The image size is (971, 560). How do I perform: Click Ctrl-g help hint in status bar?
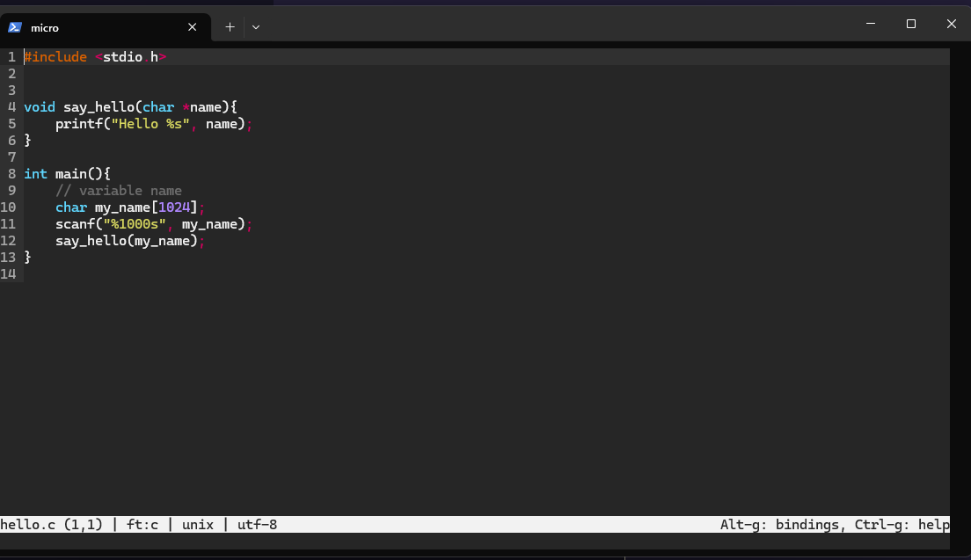point(902,525)
